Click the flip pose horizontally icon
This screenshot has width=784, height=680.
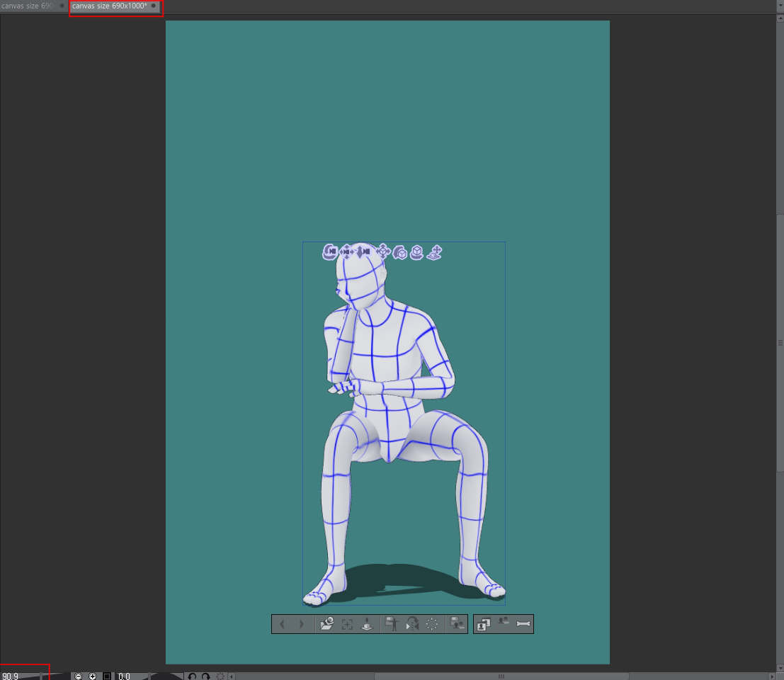click(412, 624)
